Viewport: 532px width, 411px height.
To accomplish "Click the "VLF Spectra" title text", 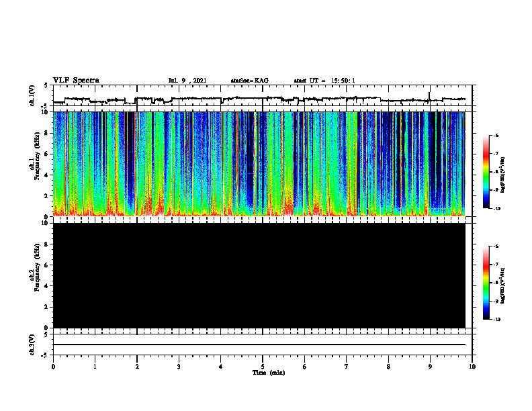I will tap(76, 81).
